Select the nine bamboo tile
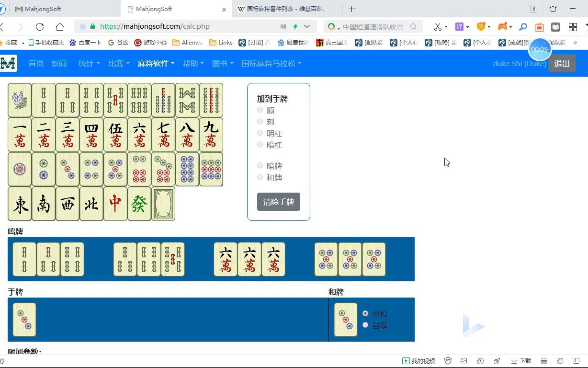 coord(211,100)
